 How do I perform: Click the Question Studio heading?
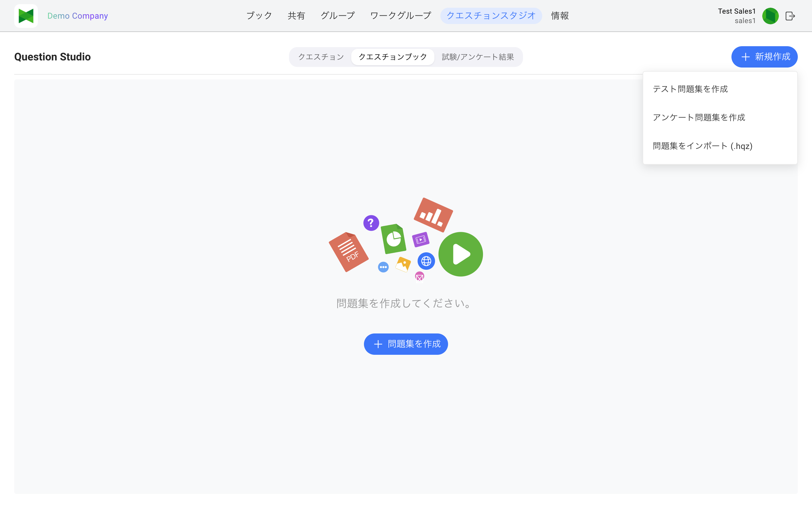pyautogui.click(x=52, y=57)
